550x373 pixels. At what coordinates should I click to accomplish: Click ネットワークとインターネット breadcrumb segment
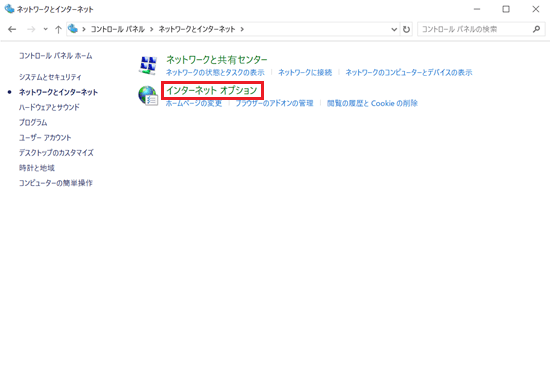(197, 29)
